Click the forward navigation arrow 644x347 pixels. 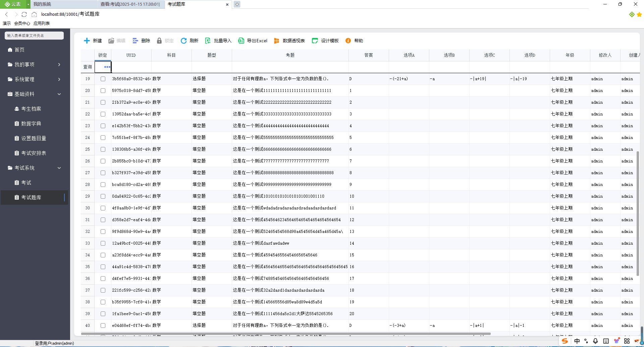click(x=15, y=14)
